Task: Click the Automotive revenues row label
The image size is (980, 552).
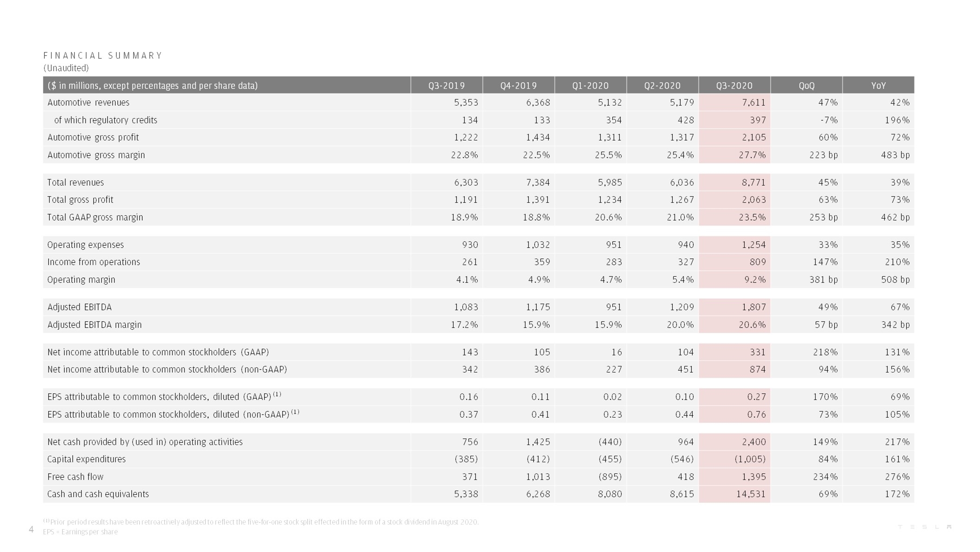Action: (88, 102)
